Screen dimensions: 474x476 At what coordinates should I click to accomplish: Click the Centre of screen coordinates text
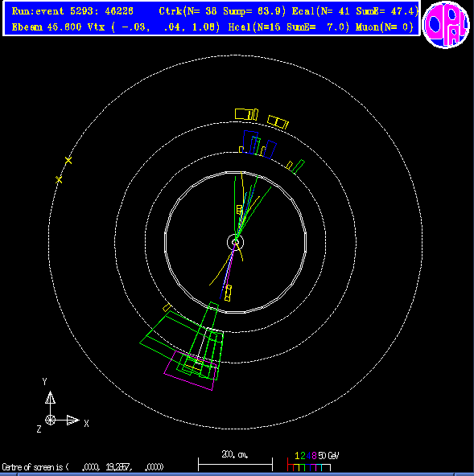coord(83,467)
